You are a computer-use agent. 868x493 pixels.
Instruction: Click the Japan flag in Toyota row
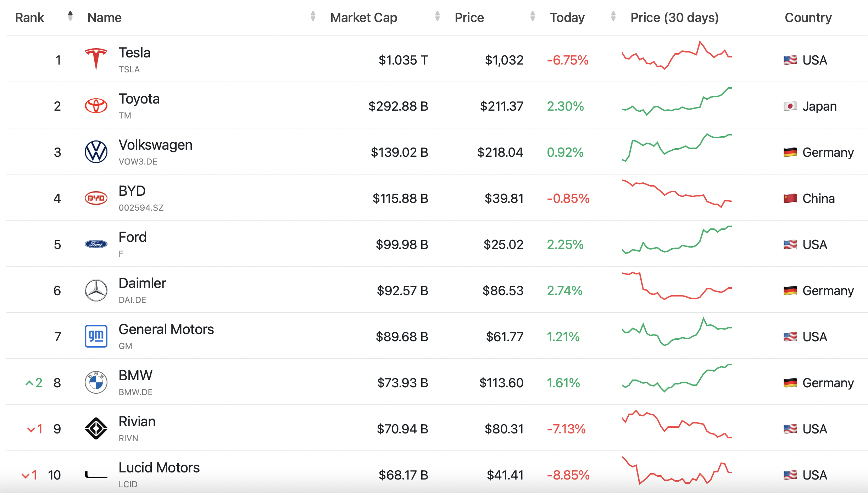pos(790,106)
